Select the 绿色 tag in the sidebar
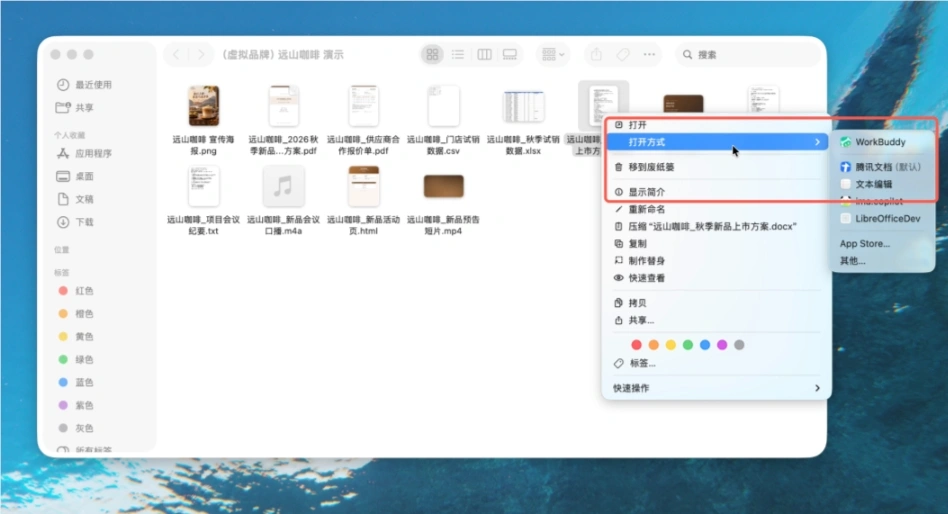 pos(76,359)
